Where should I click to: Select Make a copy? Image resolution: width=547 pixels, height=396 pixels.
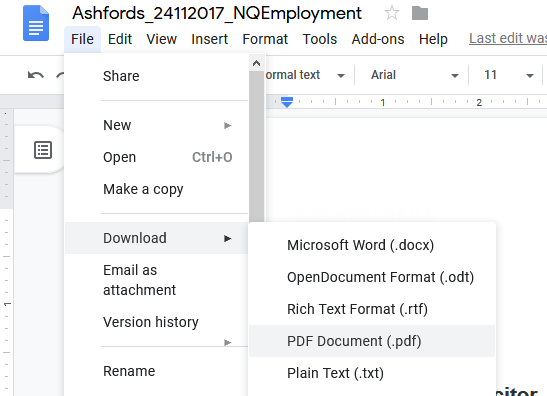143,189
